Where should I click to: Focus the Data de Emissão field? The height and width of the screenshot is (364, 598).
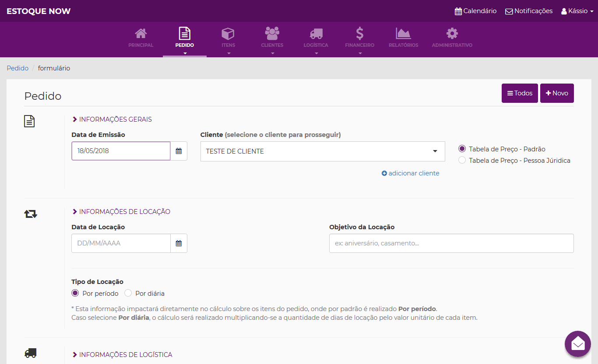(121, 151)
